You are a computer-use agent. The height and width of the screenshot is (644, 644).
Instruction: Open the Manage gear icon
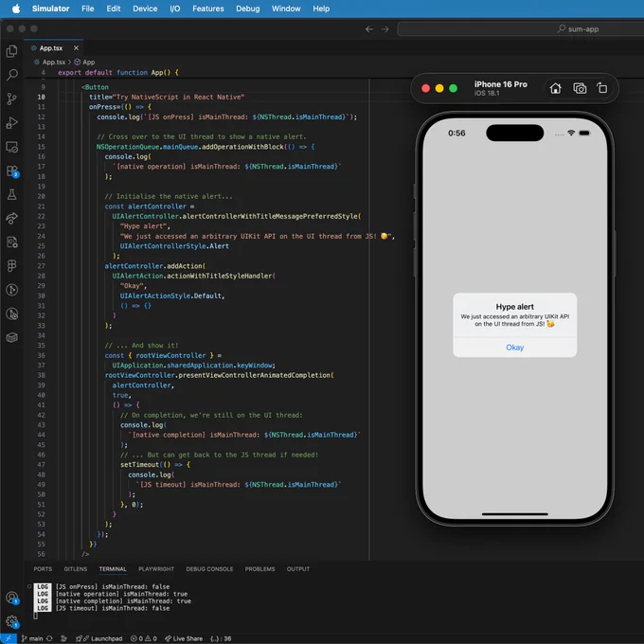coord(12,621)
